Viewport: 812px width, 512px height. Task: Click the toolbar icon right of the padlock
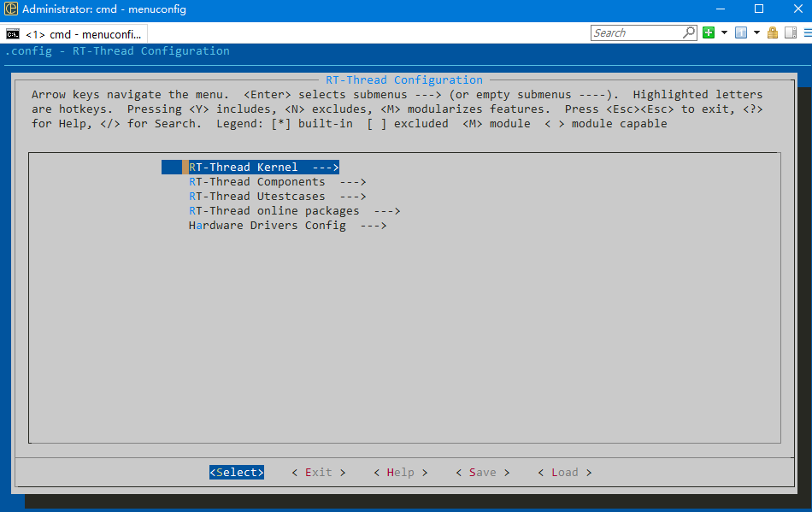[791, 32]
